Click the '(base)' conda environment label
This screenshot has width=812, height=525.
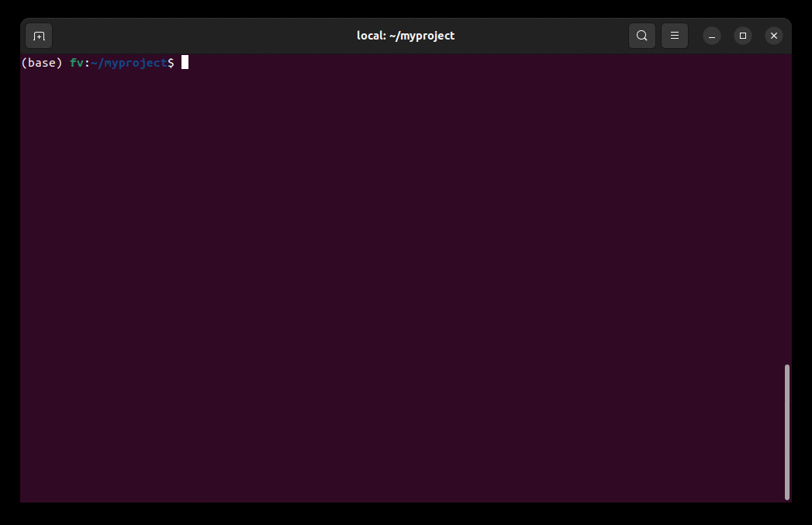tap(41, 63)
